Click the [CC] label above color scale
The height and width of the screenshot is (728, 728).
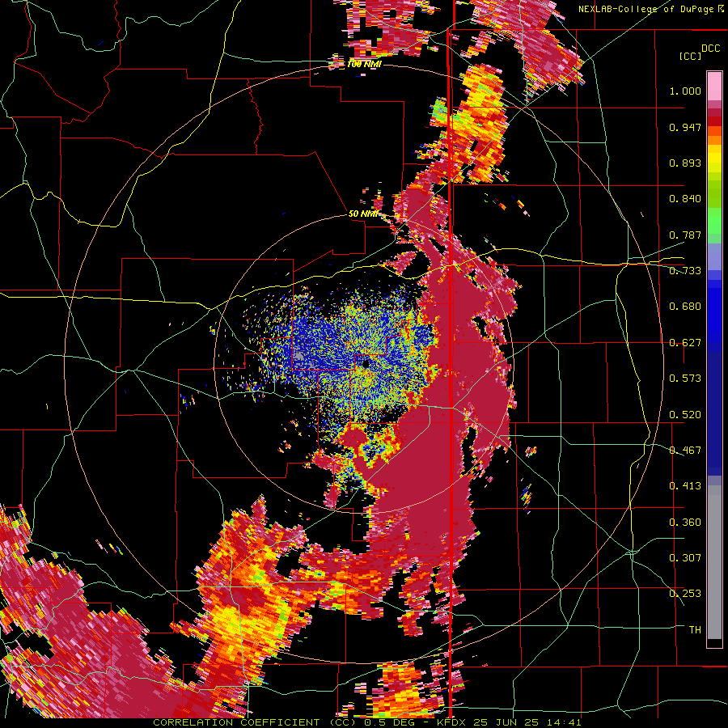click(690, 56)
